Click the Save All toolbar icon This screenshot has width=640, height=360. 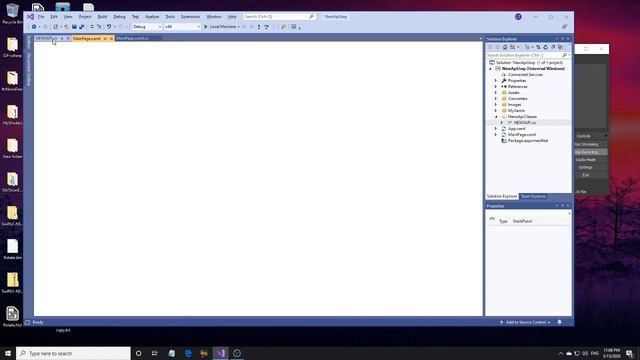point(82,27)
